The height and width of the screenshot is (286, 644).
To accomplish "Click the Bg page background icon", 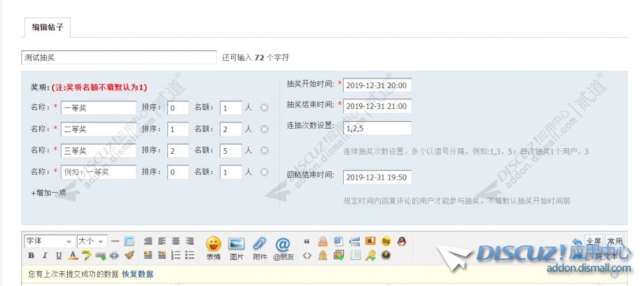I will coord(386,241).
